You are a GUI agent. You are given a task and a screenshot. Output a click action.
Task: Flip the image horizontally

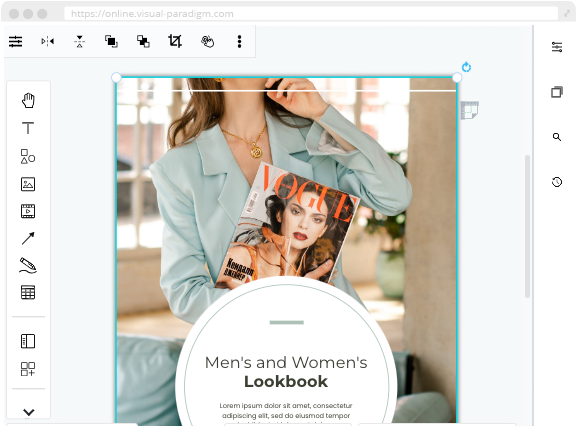pos(48,41)
